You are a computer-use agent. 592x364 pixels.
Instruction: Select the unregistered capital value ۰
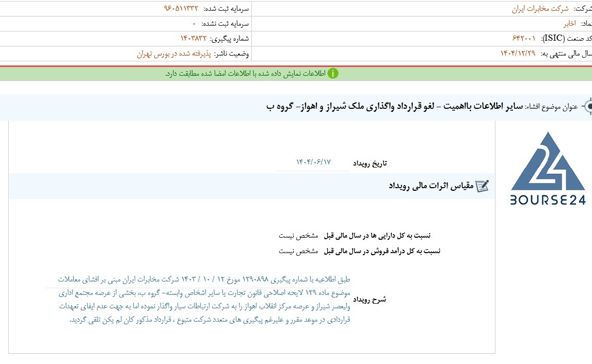tap(194, 24)
